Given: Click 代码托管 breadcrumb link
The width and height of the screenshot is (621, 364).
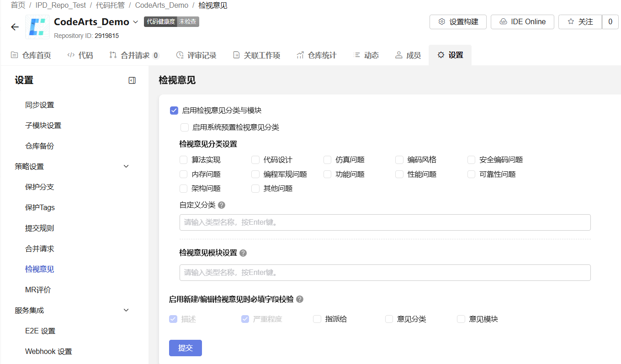Looking at the screenshot, I should pyautogui.click(x=110, y=5).
